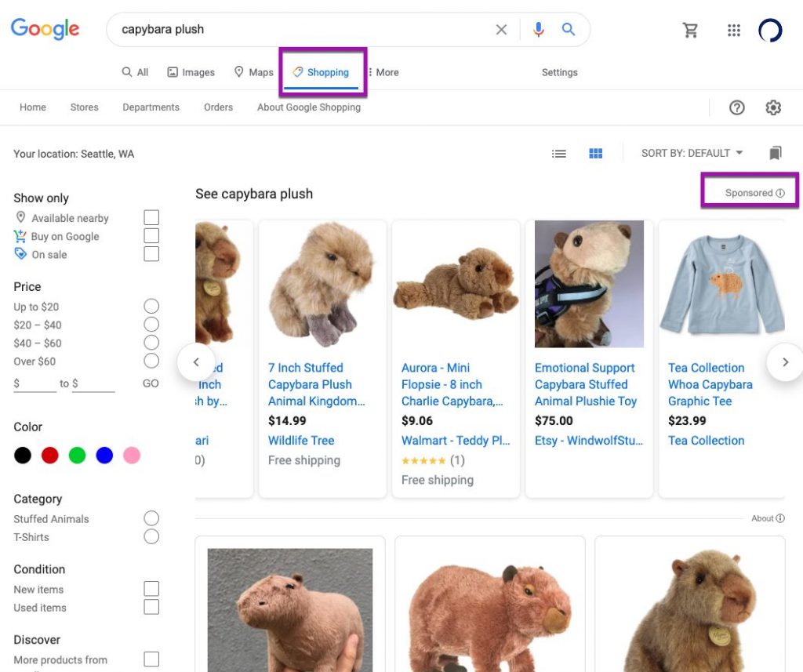
Task: Open the Departments page
Action: (x=151, y=107)
